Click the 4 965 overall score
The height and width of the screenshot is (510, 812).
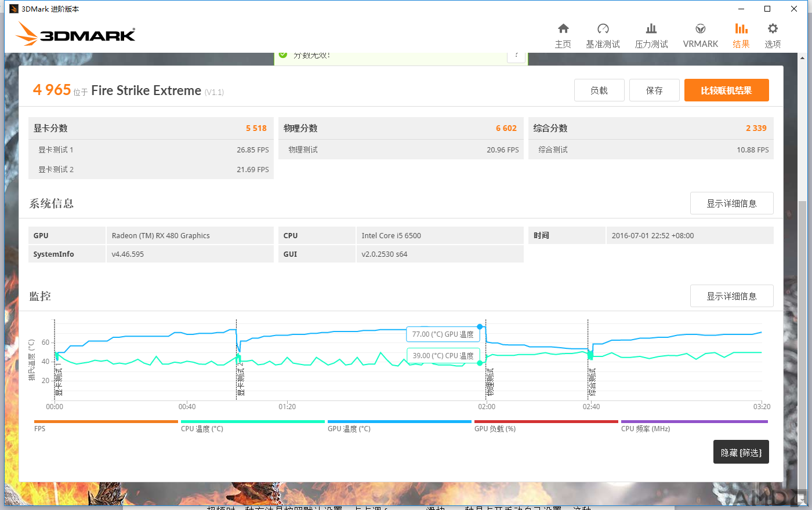(x=52, y=90)
